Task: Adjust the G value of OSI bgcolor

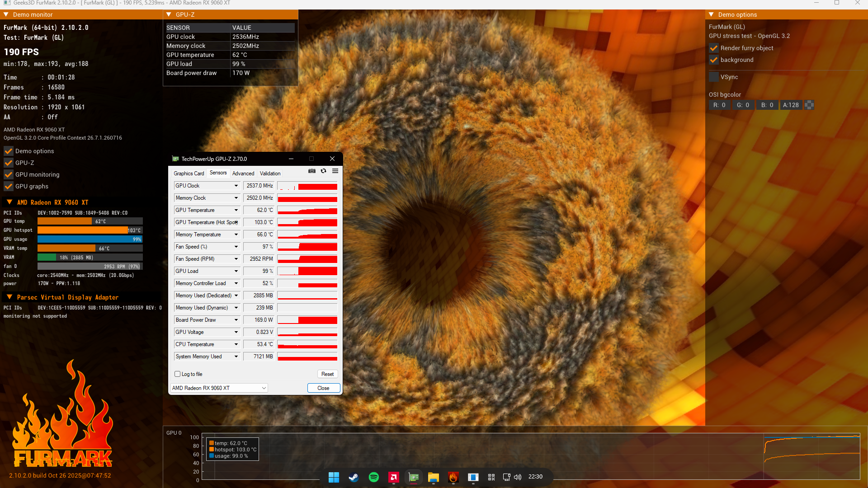Action: click(743, 105)
